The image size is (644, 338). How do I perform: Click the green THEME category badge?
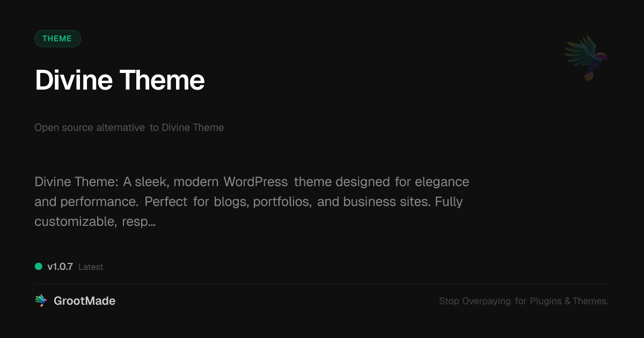(57, 39)
